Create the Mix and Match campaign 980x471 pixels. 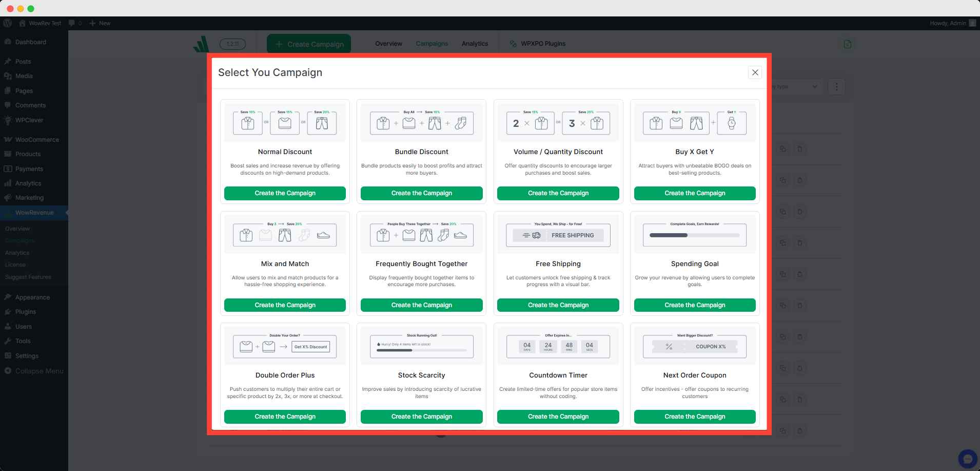[x=285, y=305]
